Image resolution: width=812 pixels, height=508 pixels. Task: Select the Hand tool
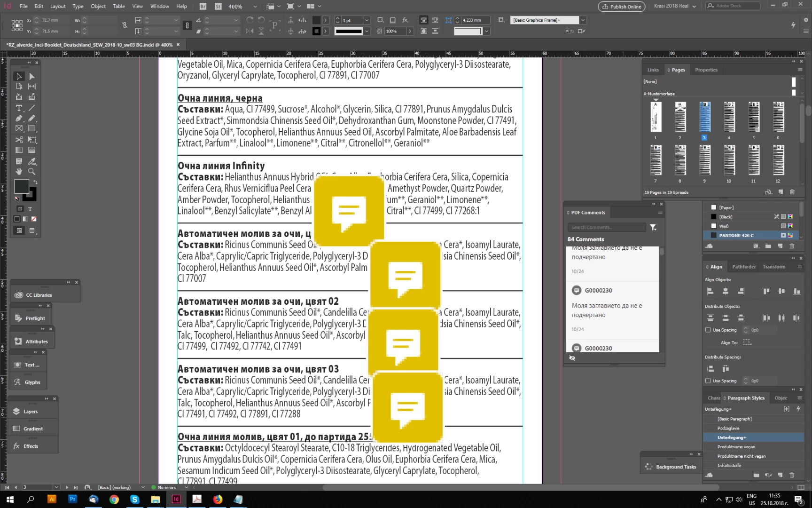[19, 172]
